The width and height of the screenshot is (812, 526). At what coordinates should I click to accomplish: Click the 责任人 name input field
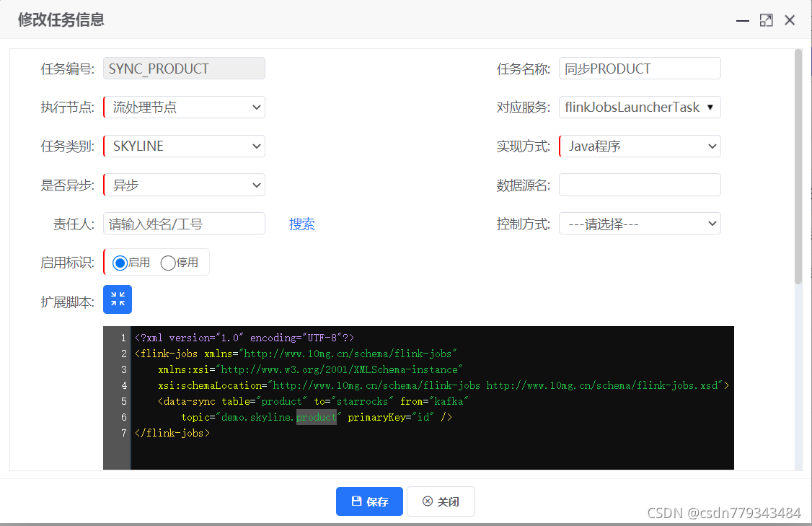[x=185, y=224]
